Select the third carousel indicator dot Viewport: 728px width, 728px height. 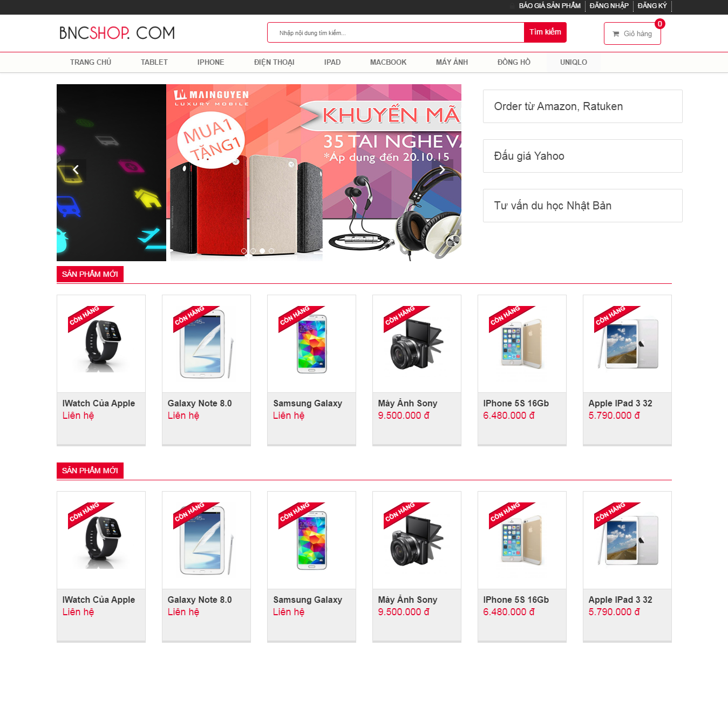pos(262,251)
